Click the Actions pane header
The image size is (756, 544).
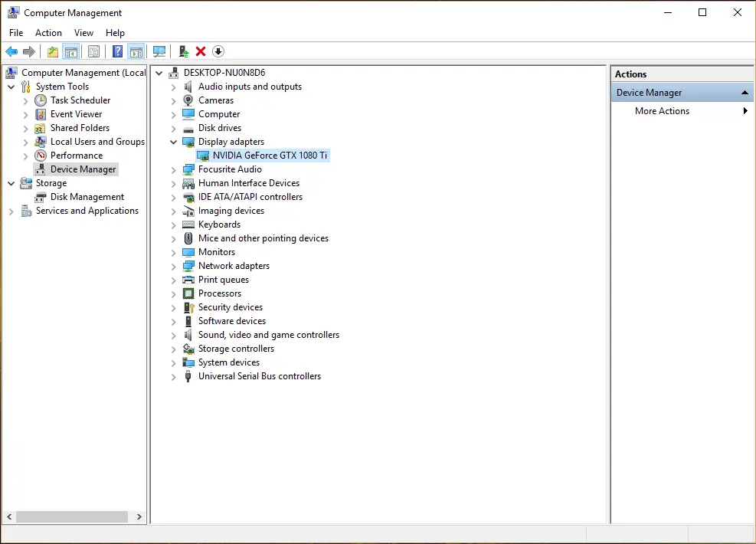pyautogui.click(x=682, y=74)
